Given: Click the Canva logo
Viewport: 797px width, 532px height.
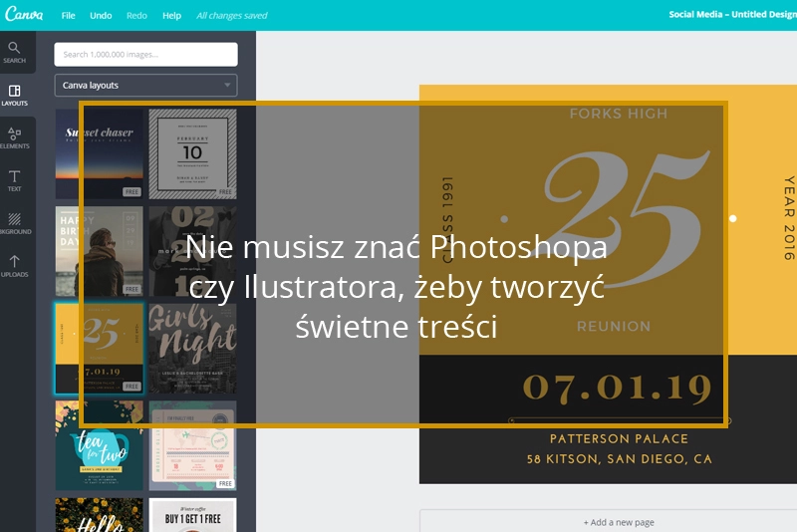Looking at the screenshot, I should coord(24,14).
